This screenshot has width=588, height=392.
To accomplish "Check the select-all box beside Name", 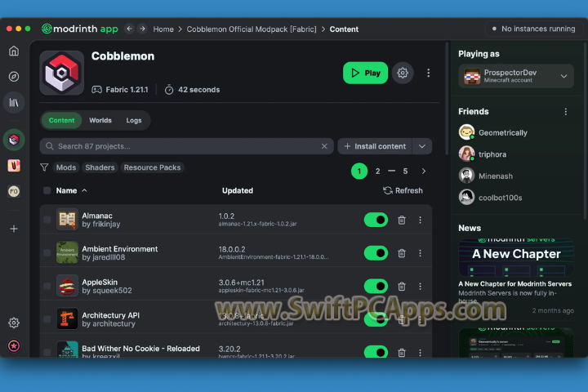I will pyautogui.click(x=47, y=190).
